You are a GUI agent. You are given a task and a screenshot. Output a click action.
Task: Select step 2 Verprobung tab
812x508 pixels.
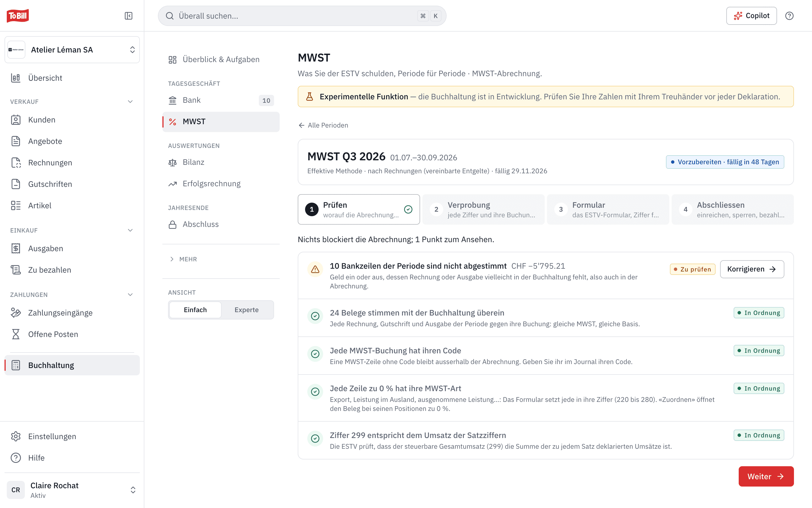(x=483, y=209)
